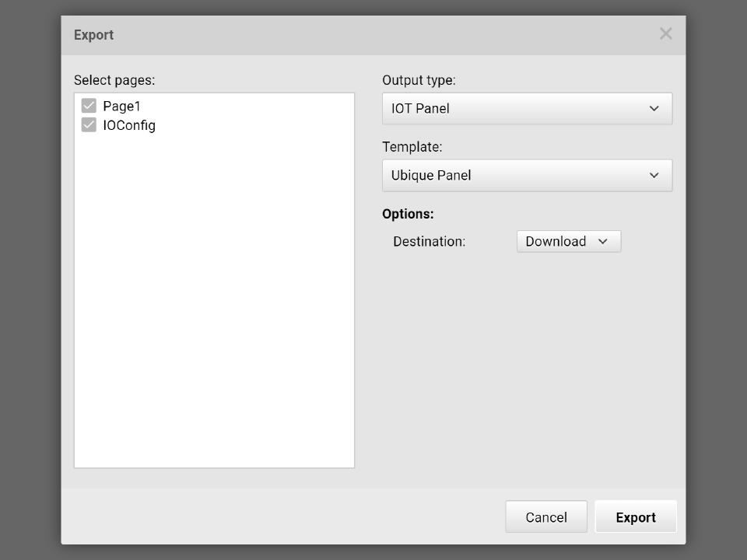Select Page1 in the pages list

tap(121, 106)
